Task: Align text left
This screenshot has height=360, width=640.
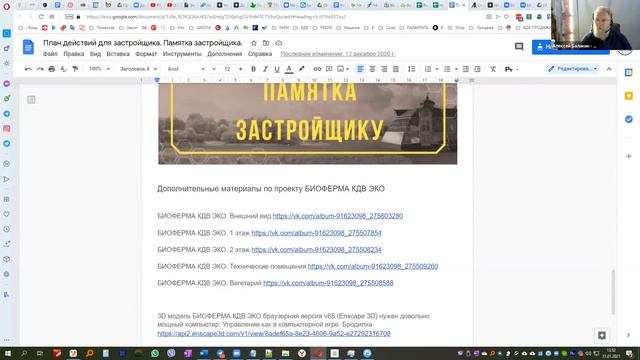Action: 360,69
